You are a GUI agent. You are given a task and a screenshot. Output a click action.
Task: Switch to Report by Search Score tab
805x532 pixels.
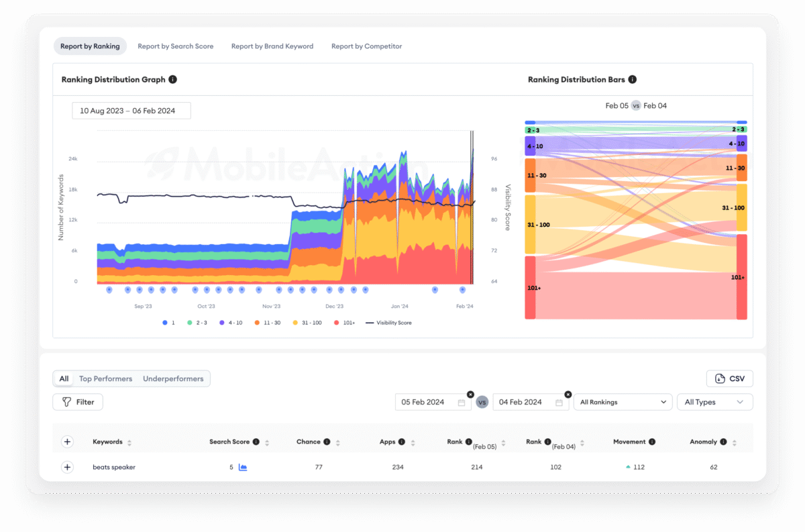(176, 46)
